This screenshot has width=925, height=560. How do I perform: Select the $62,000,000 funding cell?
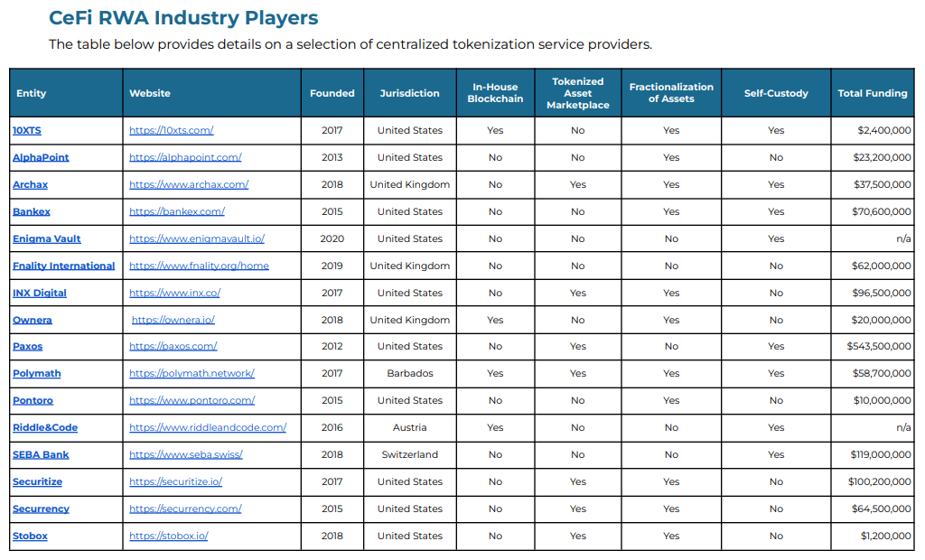tap(874, 266)
